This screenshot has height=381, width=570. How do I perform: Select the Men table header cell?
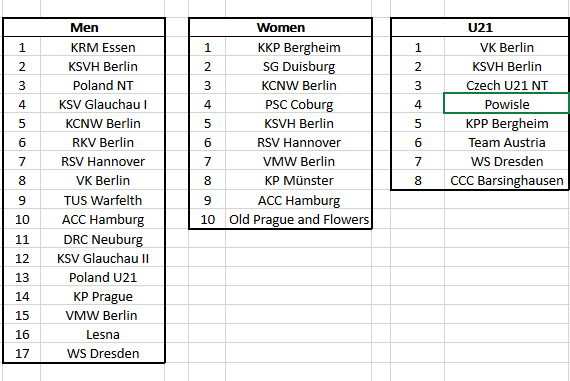click(84, 27)
